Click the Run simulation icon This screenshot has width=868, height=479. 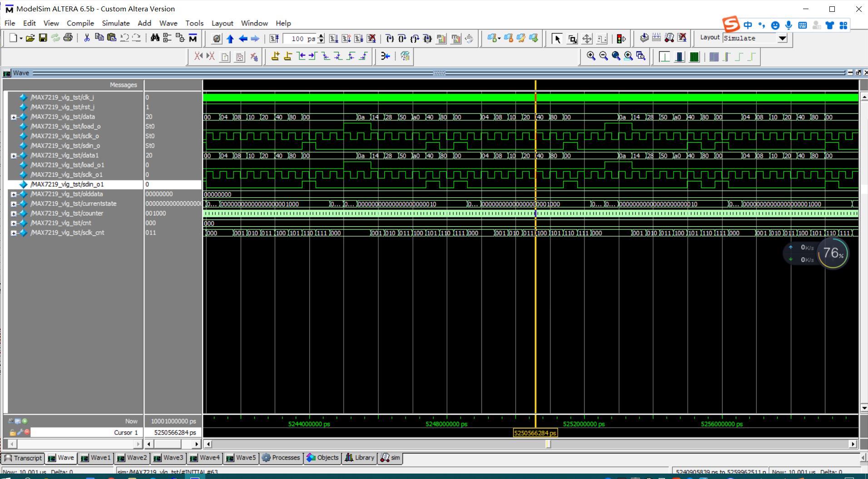tap(334, 39)
